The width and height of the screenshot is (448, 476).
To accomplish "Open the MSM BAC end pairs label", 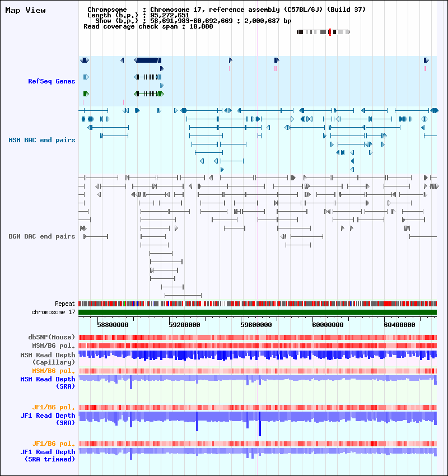I will (42, 140).
